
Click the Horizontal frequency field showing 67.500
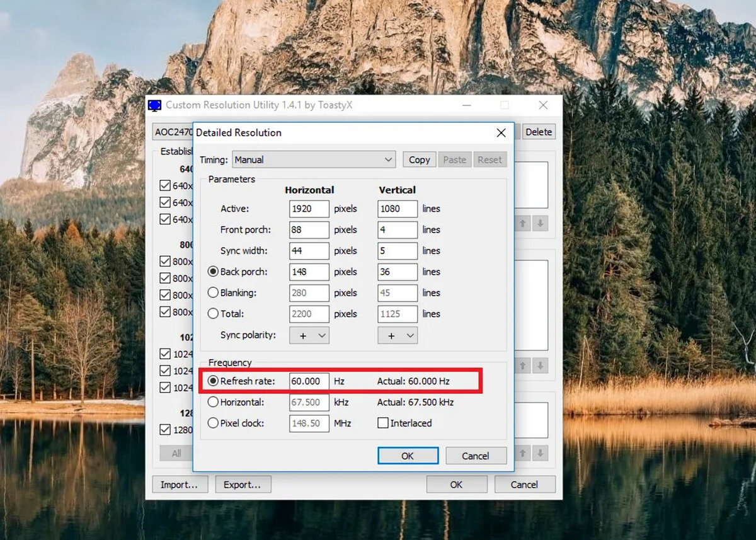[x=309, y=402]
